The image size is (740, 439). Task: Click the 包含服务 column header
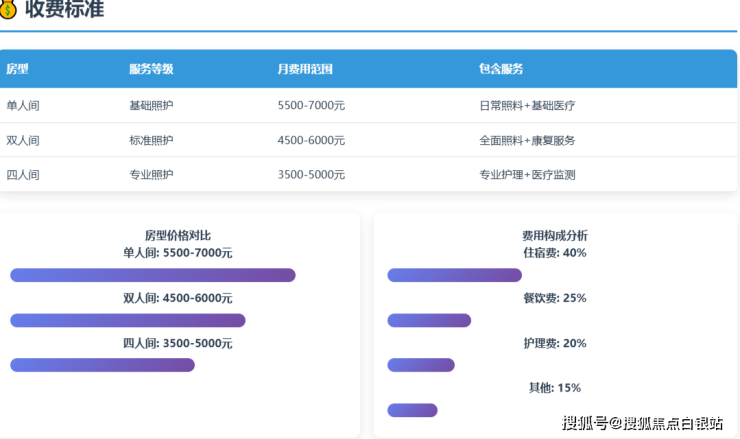[x=501, y=69]
